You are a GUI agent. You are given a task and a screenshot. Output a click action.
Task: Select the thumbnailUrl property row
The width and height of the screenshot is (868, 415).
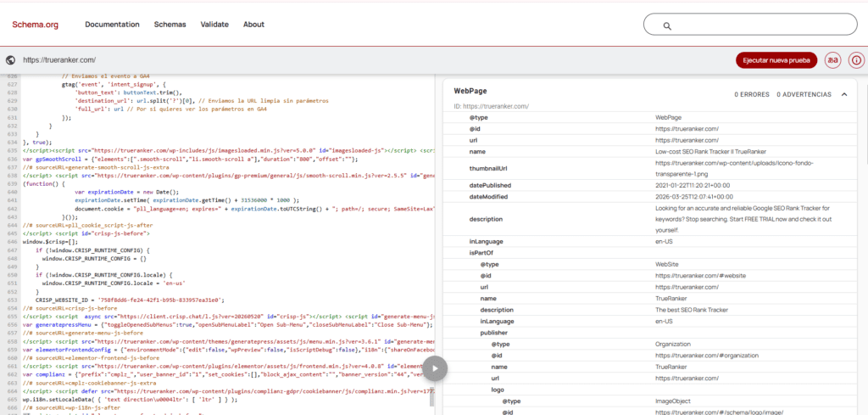point(650,168)
